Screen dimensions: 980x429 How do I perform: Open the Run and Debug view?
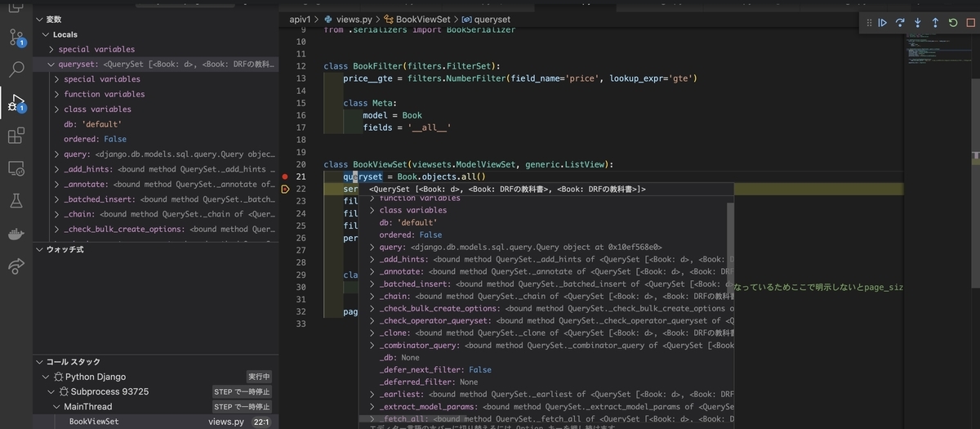click(x=16, y=103)
